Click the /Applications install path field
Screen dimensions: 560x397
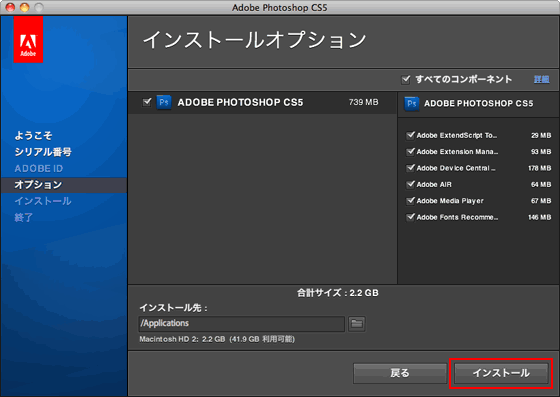(241, 323)
